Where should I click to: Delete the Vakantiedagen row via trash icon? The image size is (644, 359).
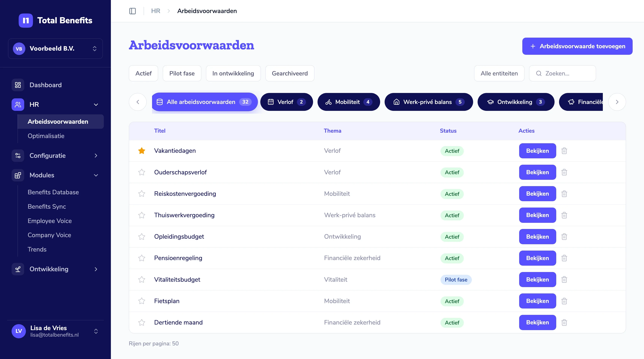564,151
